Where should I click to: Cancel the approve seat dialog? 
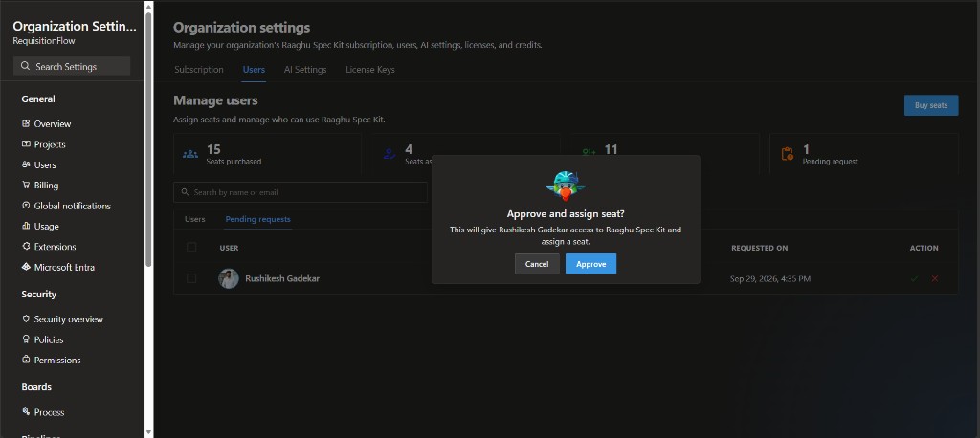coord(537,264)
